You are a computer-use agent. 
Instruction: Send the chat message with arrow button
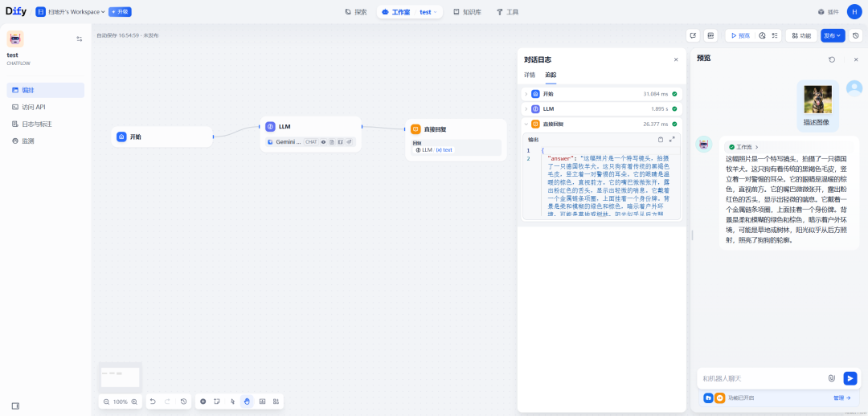tap(850, 378)
